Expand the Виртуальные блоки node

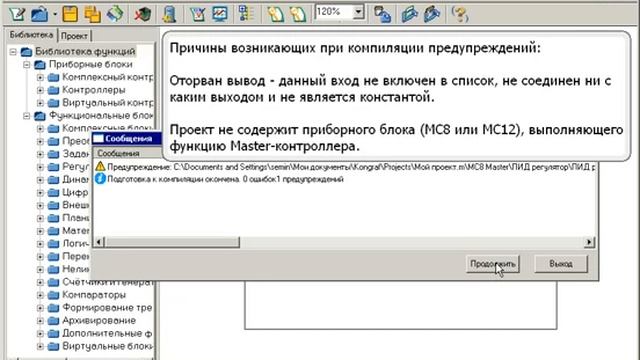[x=40, y=347]
